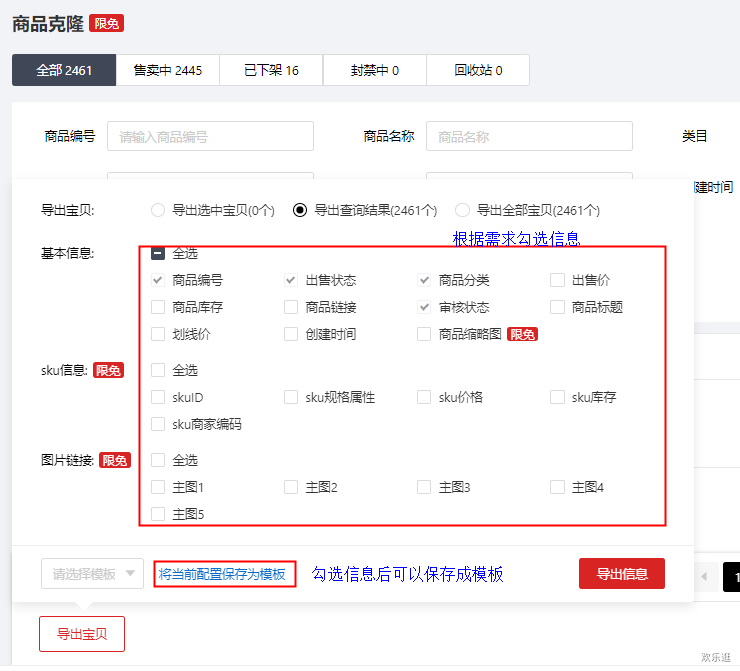Toggle sku信息 全选 checkbox
The width and height of the screenshot is (740, 671).
tap(158, 370)
